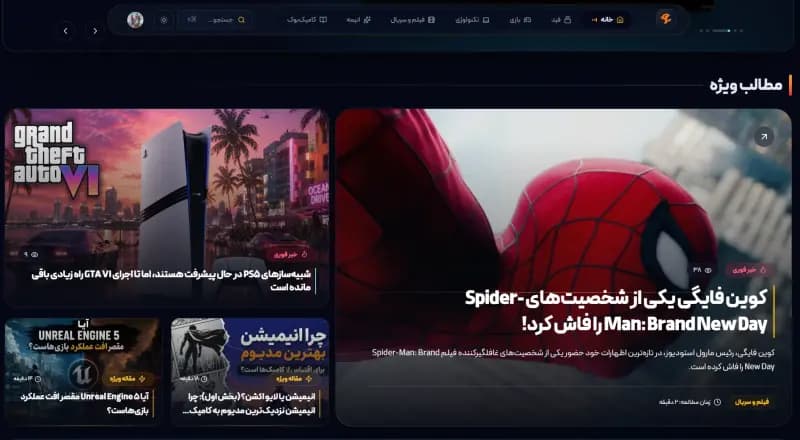
Task: Open the Spider-Man: Brand New Day headline
Action: pos(615,311)
